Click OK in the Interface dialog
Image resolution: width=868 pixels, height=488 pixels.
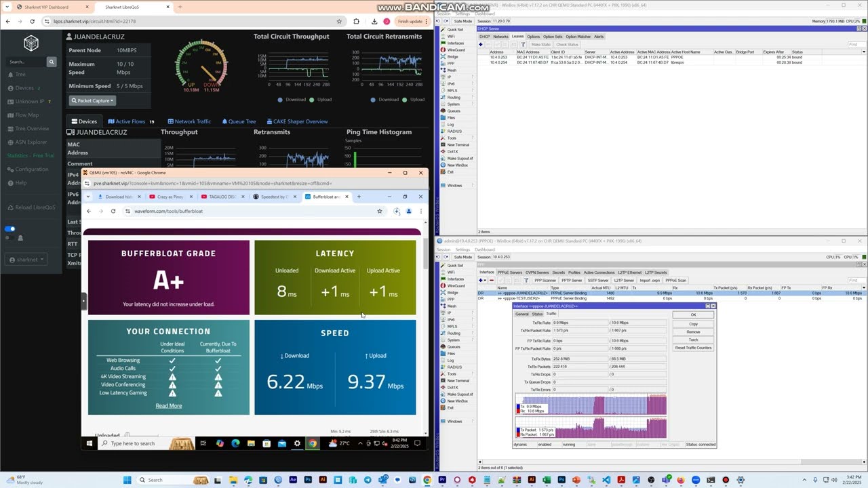tap(693, 314)
